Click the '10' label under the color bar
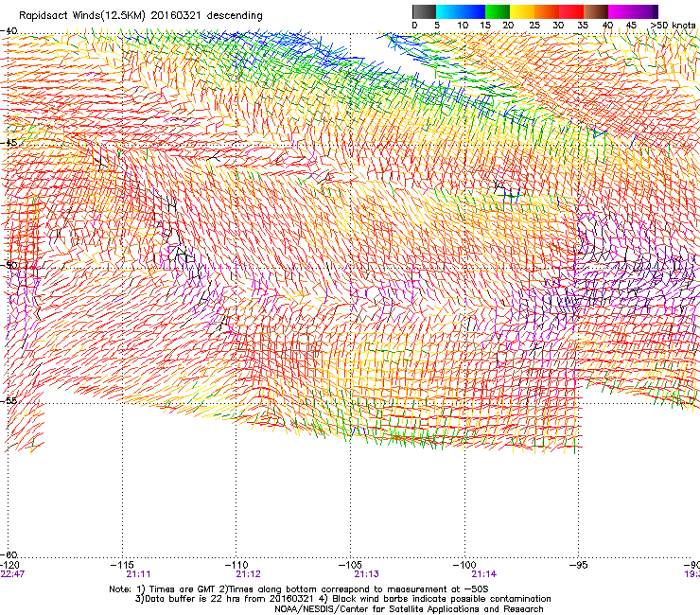The height and width of the screenshot is (615, 700). pos(463,26)
